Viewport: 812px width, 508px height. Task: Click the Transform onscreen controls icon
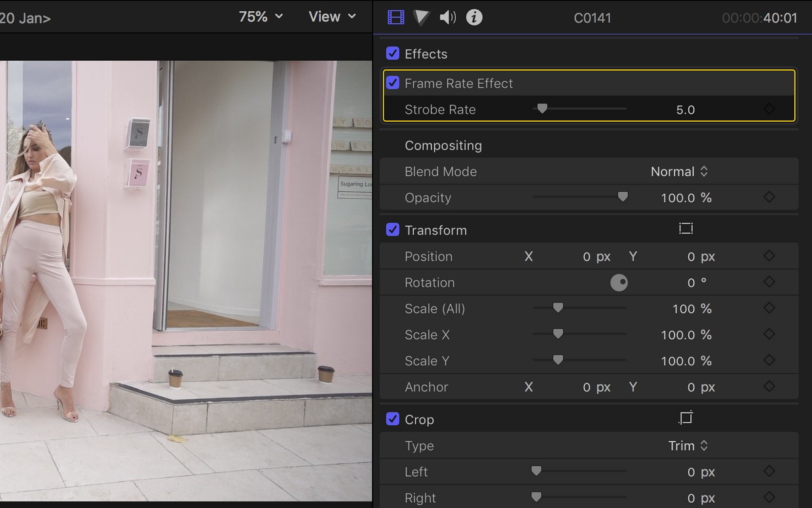tap(686, 228)
